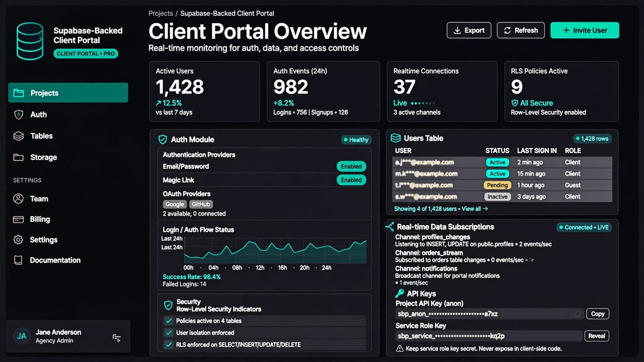Toggle RLS enforced on SELECT/INSERT/UPDATE/DELETE checkbox
The image size is (644, 362).
coord(169,345)
